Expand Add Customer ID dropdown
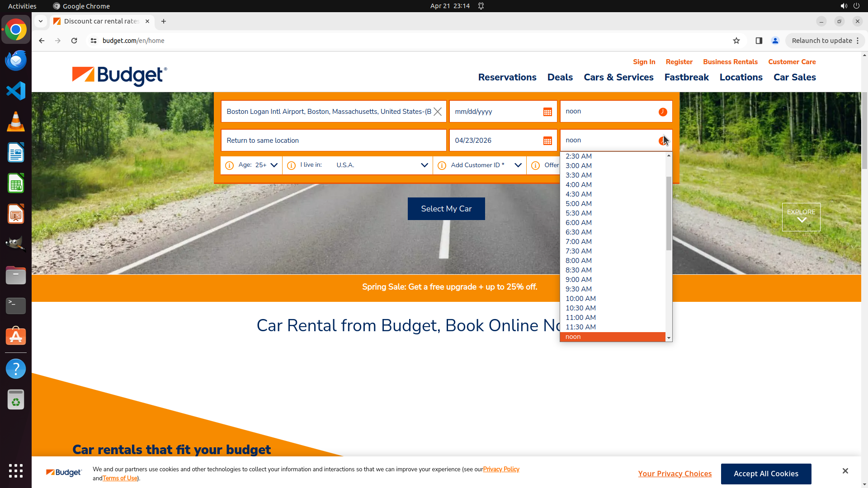 (x=518, y=165)
